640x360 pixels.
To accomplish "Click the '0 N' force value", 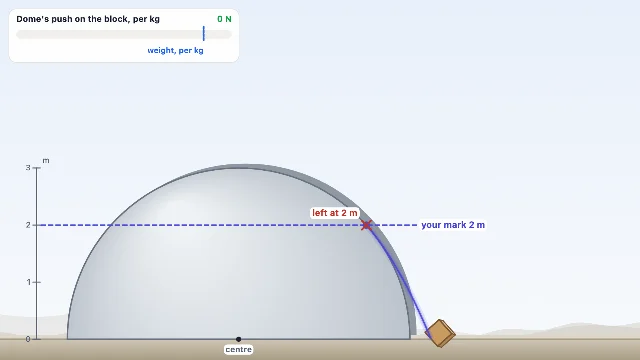I will point(224,19).
